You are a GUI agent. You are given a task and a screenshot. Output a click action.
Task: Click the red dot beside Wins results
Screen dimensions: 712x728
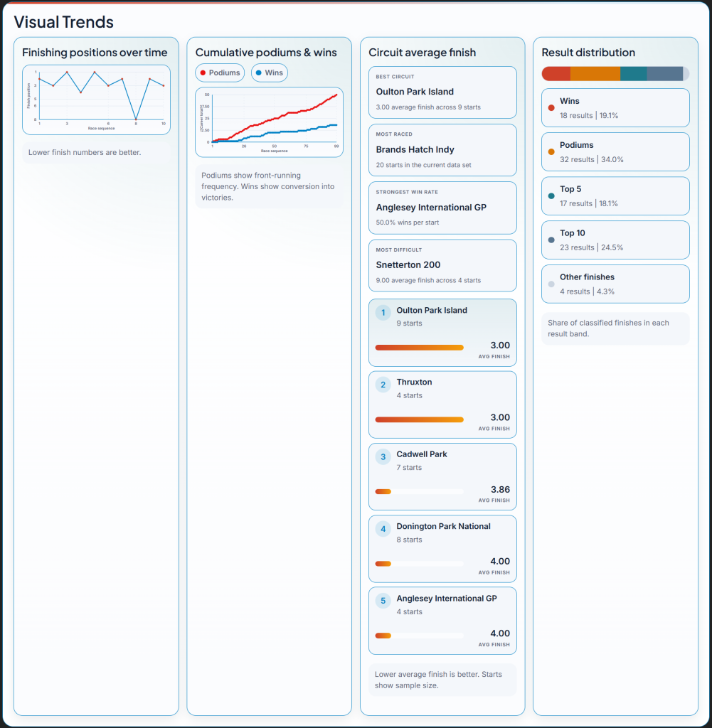[551, 108]
